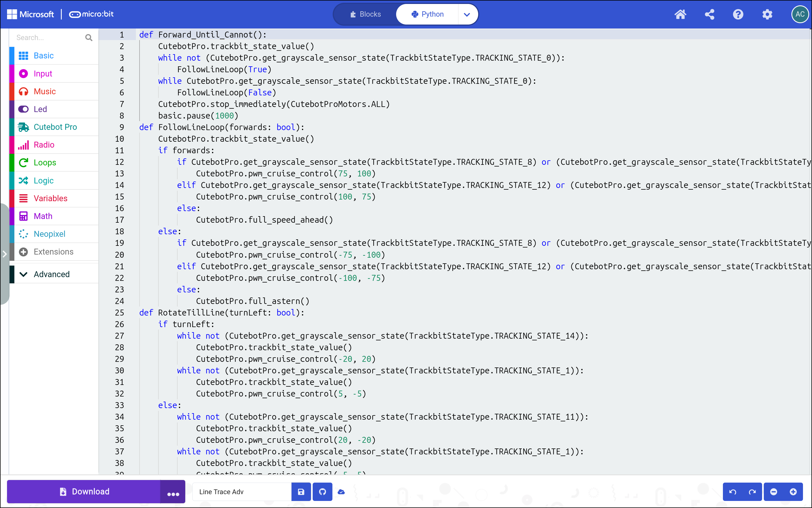Open the Neopixel toolbox category

54,234
